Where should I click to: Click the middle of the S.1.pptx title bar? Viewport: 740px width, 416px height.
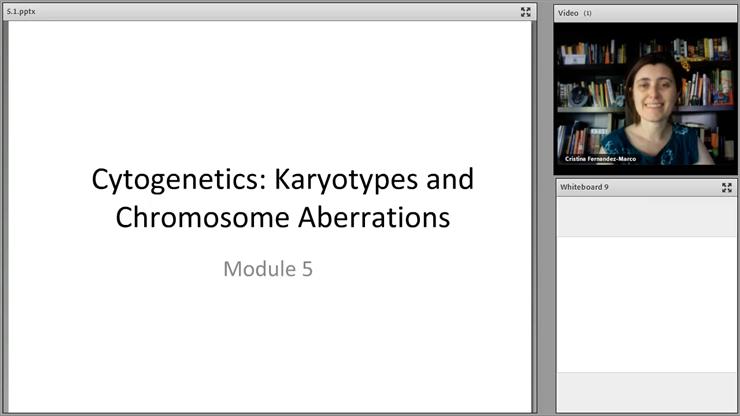click(270, 12)
